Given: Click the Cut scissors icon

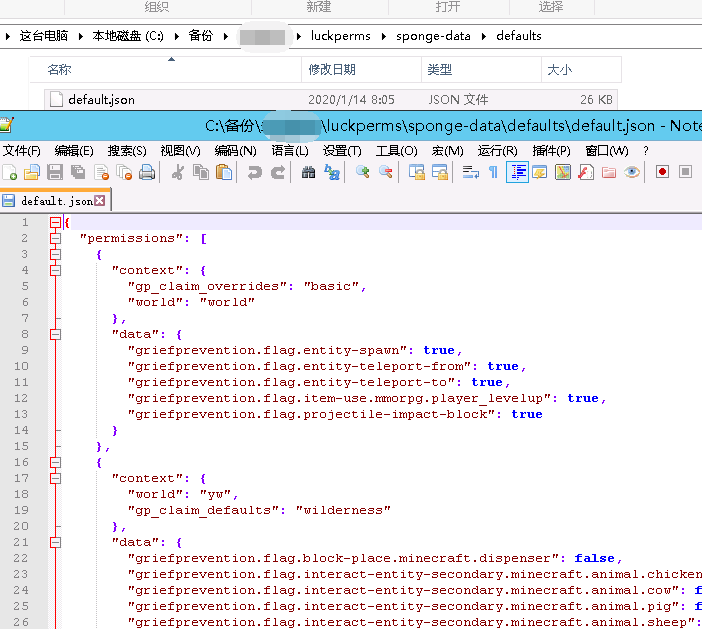Looking at the screenshot, I should point(177,172).
